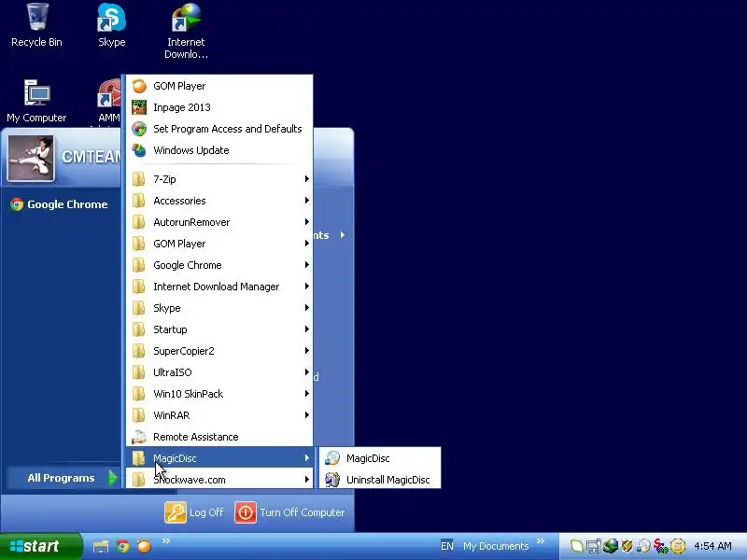This screenshot has height=560, width=747.
Task: Launch Inpage 2013 from the programs list
Action: (x=219, y=107)
